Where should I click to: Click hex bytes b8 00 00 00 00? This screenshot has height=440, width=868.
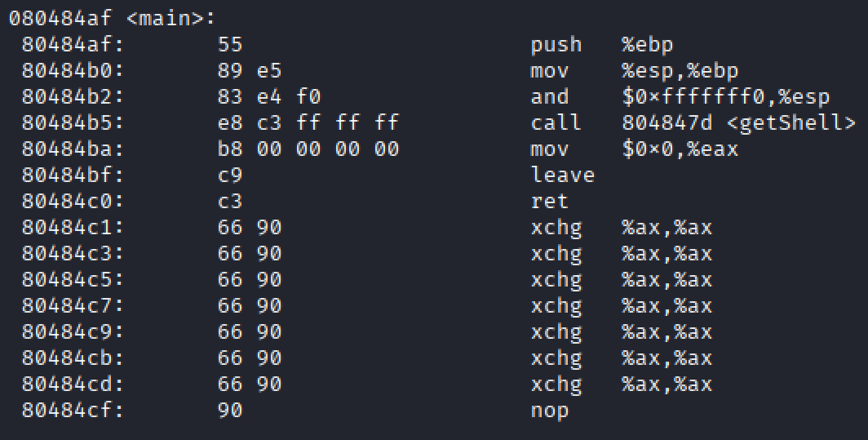tap(308, 149)
